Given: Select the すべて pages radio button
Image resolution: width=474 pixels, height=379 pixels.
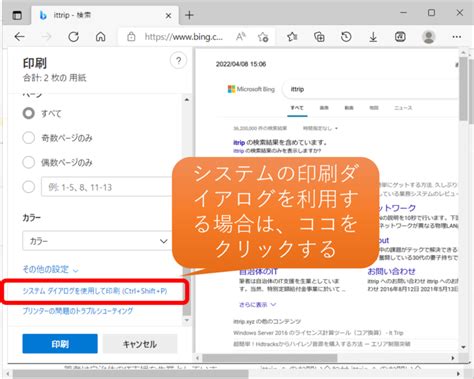Looking at the screenshot, I should coord(29,113).
